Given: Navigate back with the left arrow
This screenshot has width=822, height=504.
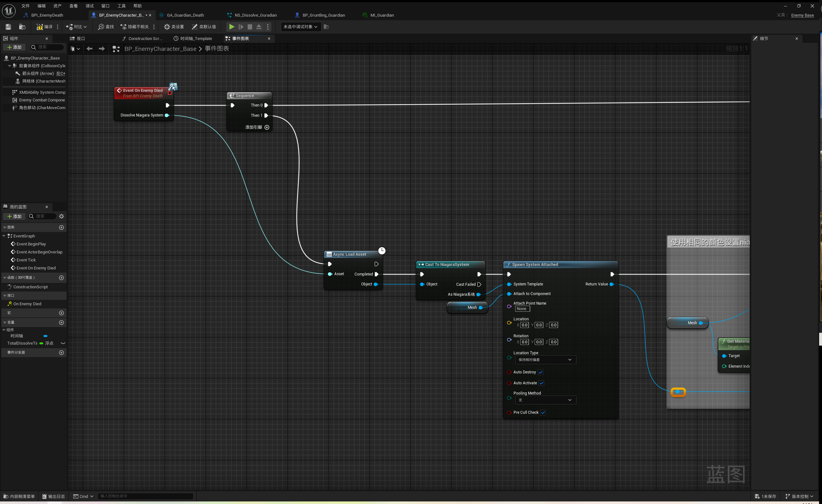Looking at the screenshot, I should coord(89,49).
